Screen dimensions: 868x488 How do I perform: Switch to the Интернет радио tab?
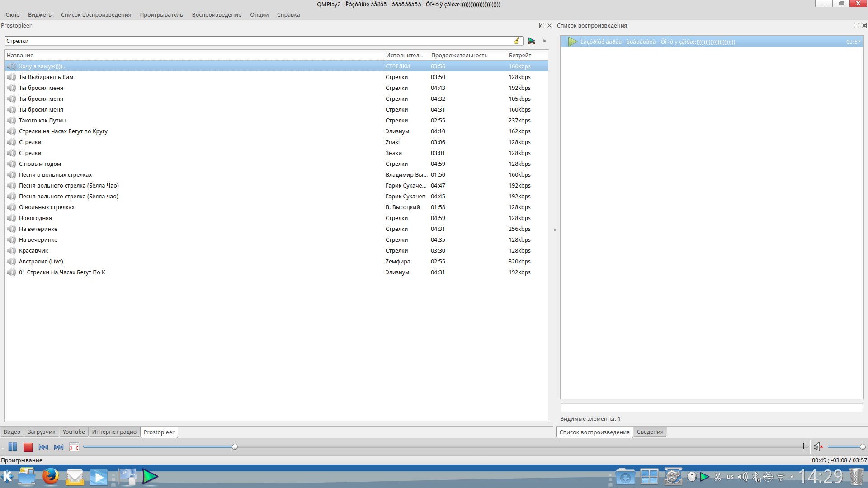coord(114,432)
